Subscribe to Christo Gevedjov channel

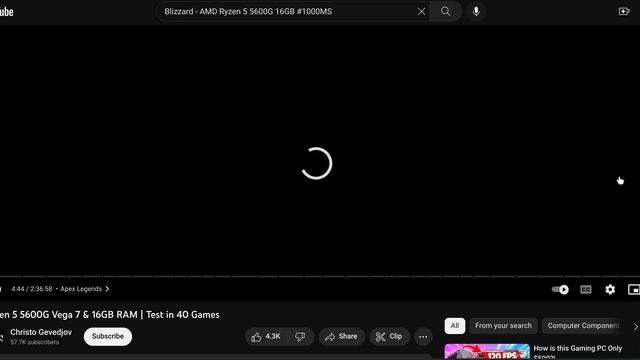(108, 336)
